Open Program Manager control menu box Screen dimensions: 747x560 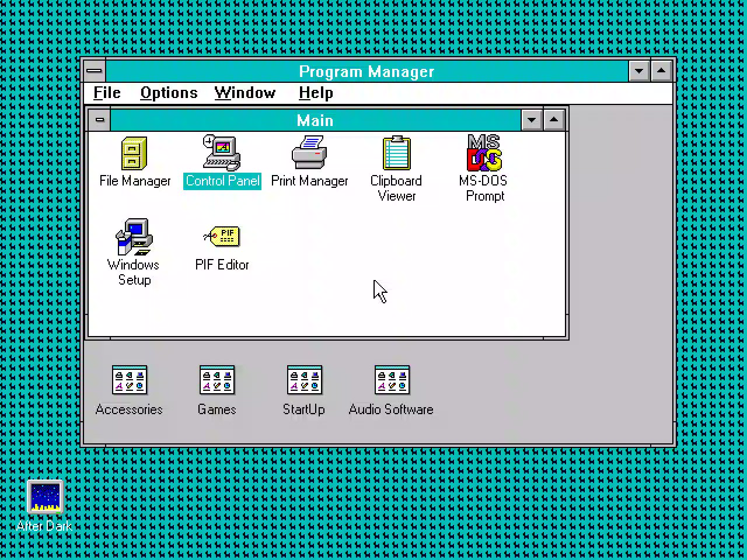point(94,71)
